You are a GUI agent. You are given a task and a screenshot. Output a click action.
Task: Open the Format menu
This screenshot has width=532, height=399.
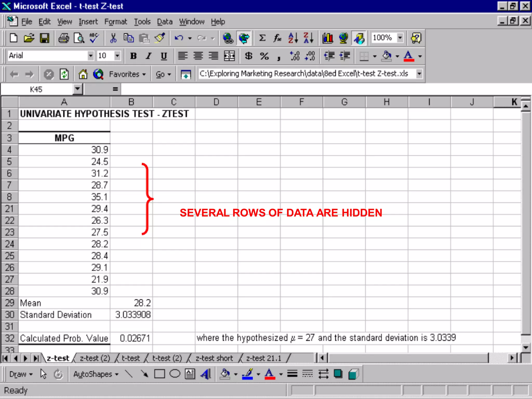[116, 22]
